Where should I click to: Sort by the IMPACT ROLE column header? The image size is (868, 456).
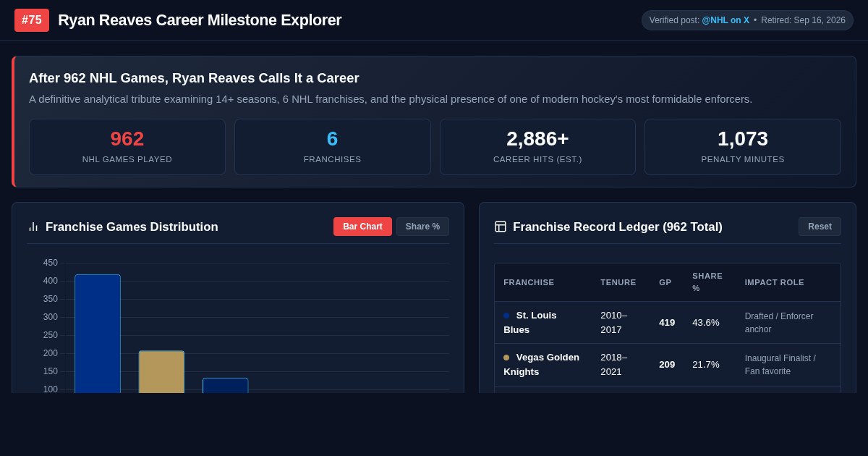pyautogui.click(x=775, y=282)
